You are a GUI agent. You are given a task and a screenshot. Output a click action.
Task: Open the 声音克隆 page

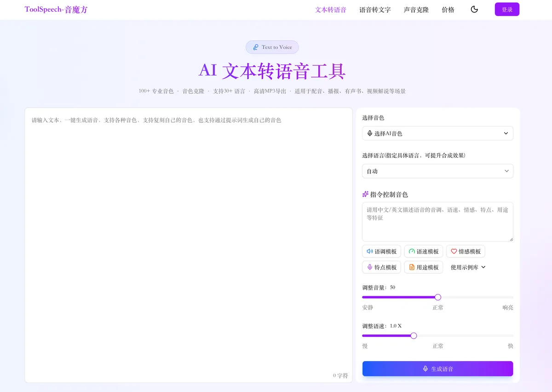point(416,10)
